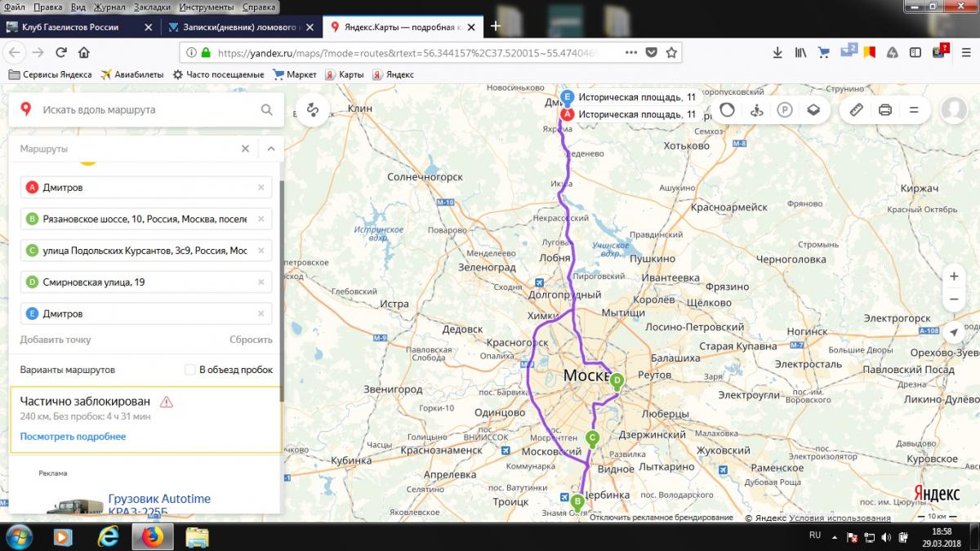
Task: Open a new browser tab
Action: [x=496, y=26]
